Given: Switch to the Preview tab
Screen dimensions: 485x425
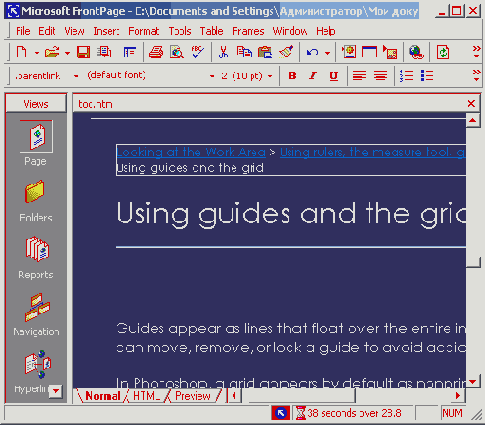Looking at the screenshot, I should (x=193, y=396).
